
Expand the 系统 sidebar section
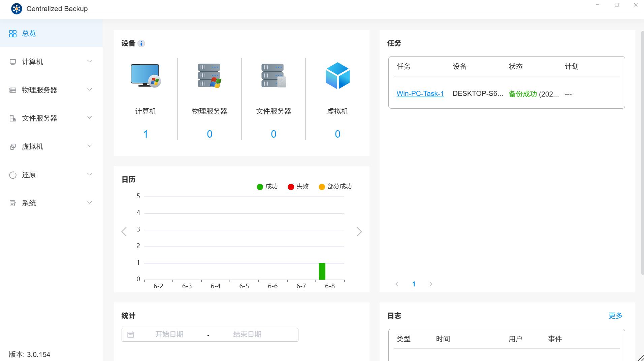tap(90, 203)
